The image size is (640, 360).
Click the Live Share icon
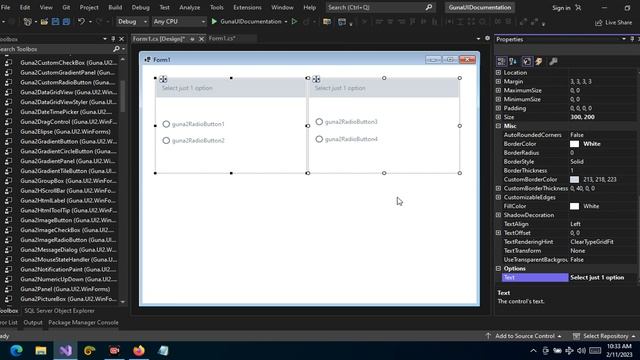click(599, 22)
